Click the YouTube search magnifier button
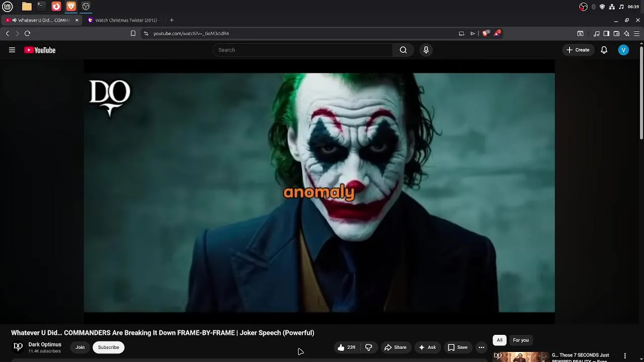This screenshot has width=644, height=362. (403, 50)
